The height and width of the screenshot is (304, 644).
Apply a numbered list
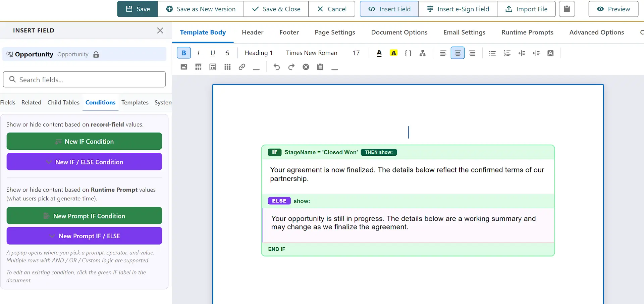[507, 53]
